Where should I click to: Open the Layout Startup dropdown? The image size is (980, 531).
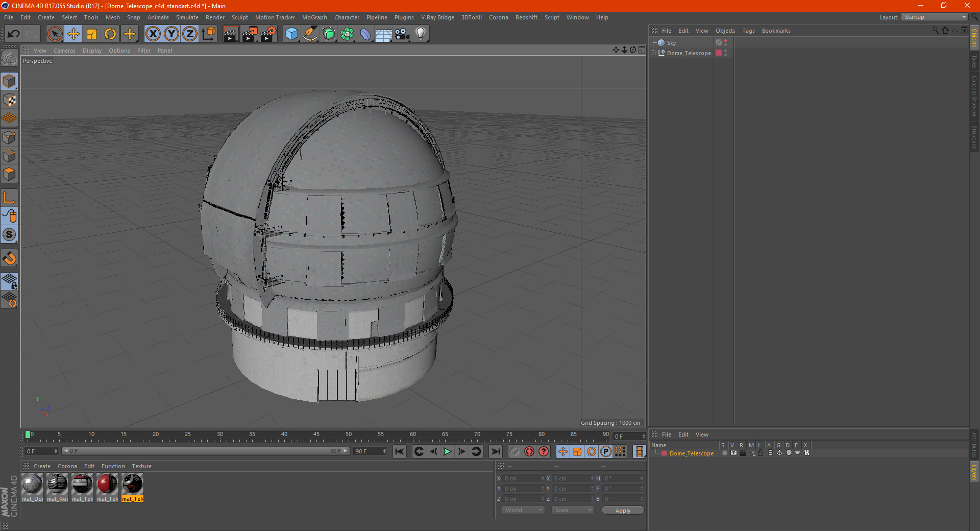pos(935,17)
